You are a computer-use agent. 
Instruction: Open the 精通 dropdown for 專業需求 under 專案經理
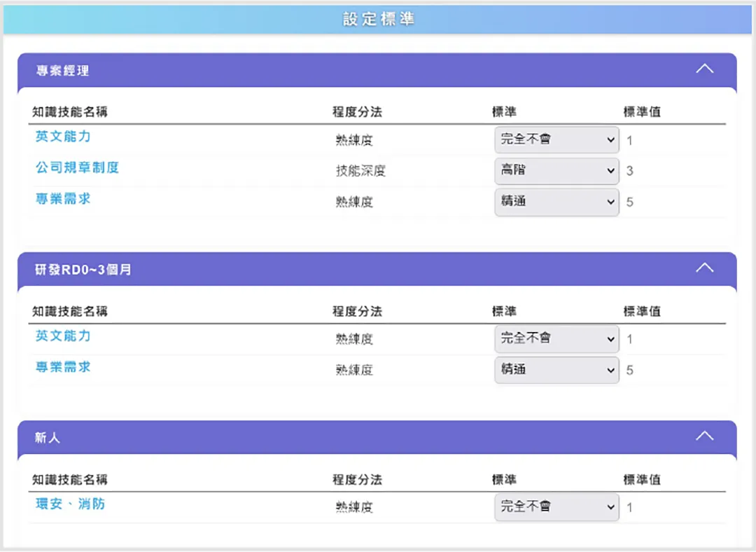pyautogui.click(x=556, y=202)
